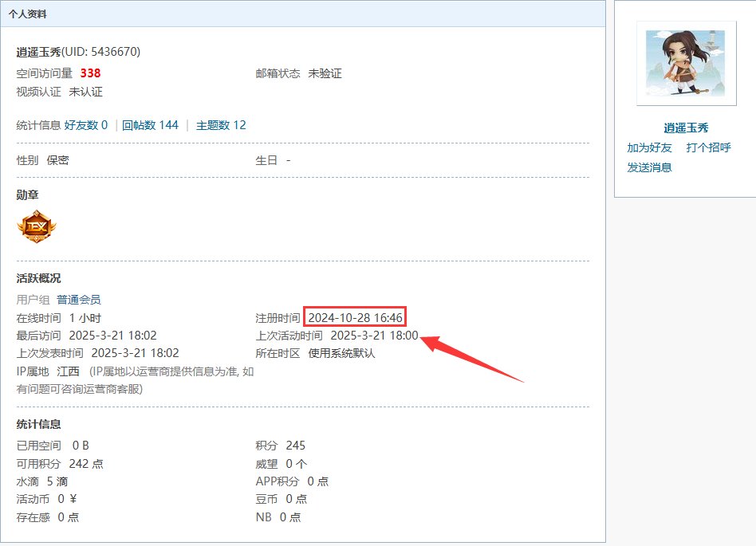
Task: Open the 主题数 12 threads link
Action: click(221, 125)
